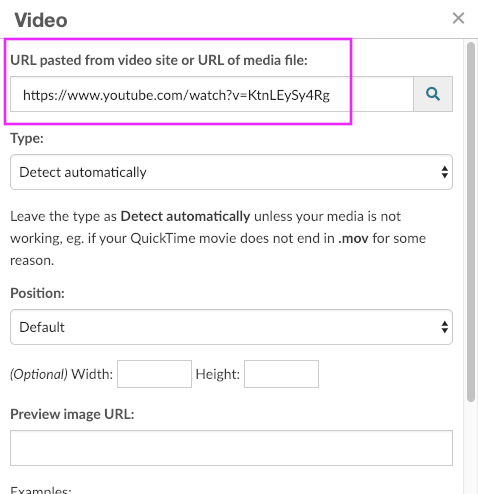Click the Preview image URL field
The image size is (478, 494).
coord(231,448)
